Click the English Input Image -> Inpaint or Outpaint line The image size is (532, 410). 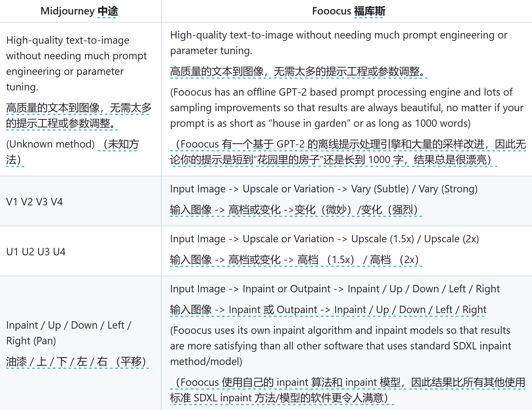pyautogui.click(x=335, y=289)
